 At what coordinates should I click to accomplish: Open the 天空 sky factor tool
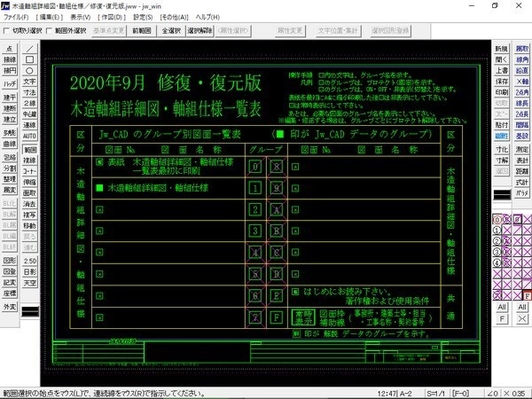point(29,283)
